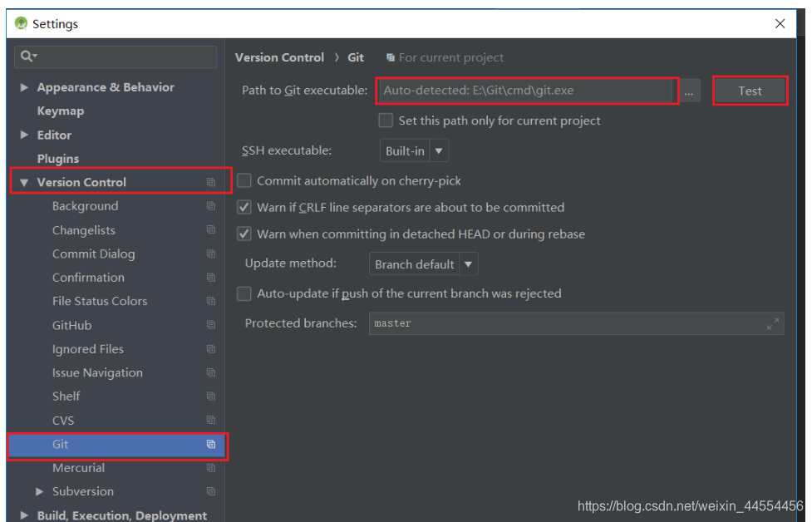The image size is (812, 522).
Task: Uncheck Warn if CRLF line separators
Action: pyautogui.click(x=244, y=207)
